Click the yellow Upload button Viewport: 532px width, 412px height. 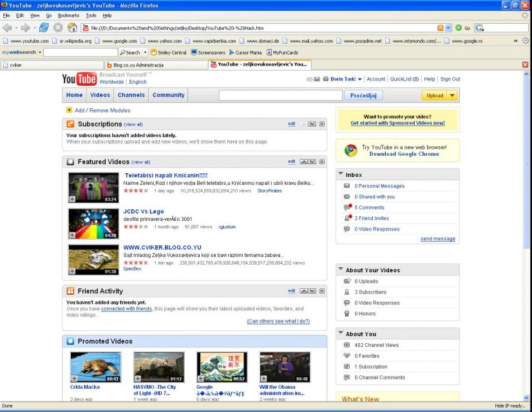tap(435, 95)
